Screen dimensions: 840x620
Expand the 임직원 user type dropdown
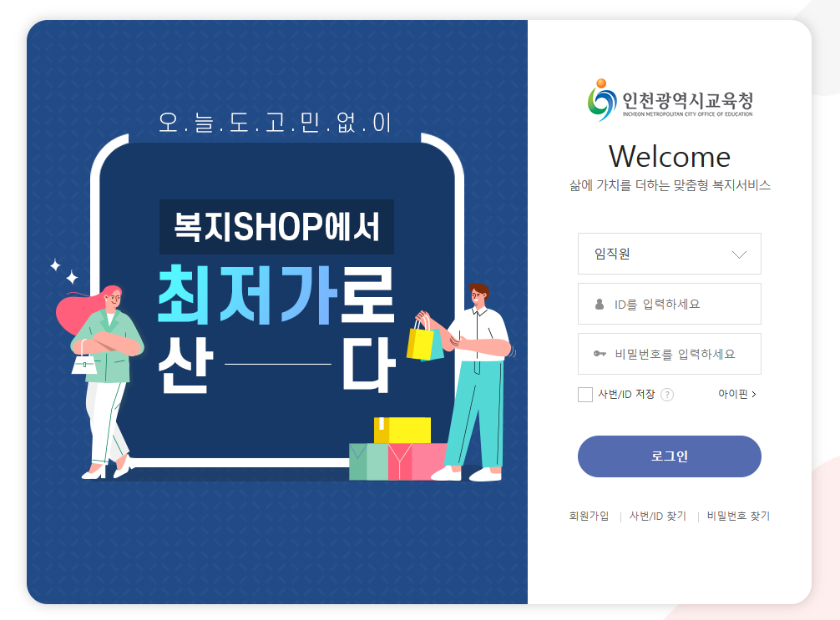(669, 254)
